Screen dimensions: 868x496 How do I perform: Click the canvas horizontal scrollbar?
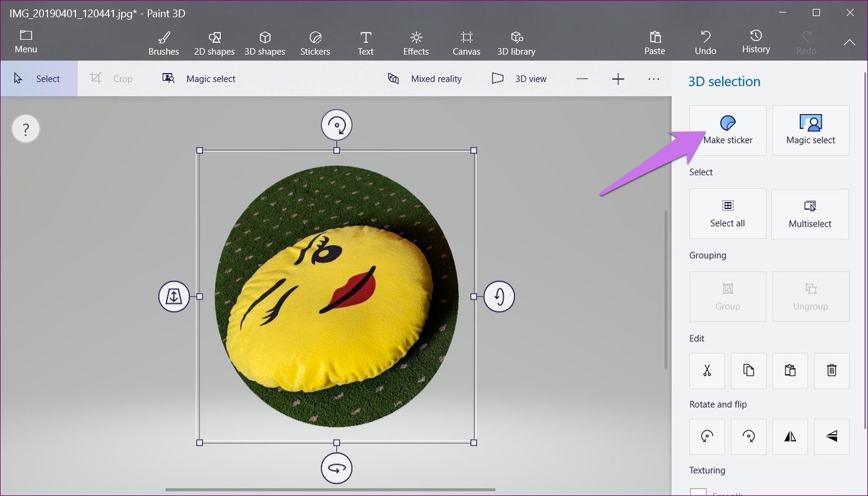pos(330,490)
